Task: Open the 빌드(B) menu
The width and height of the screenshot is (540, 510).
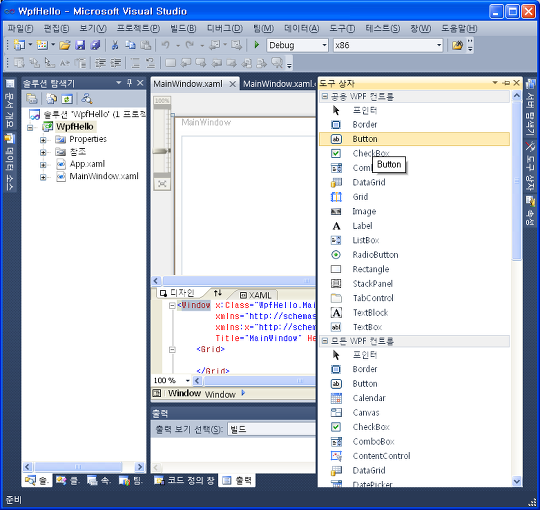Action: [183, 29]
